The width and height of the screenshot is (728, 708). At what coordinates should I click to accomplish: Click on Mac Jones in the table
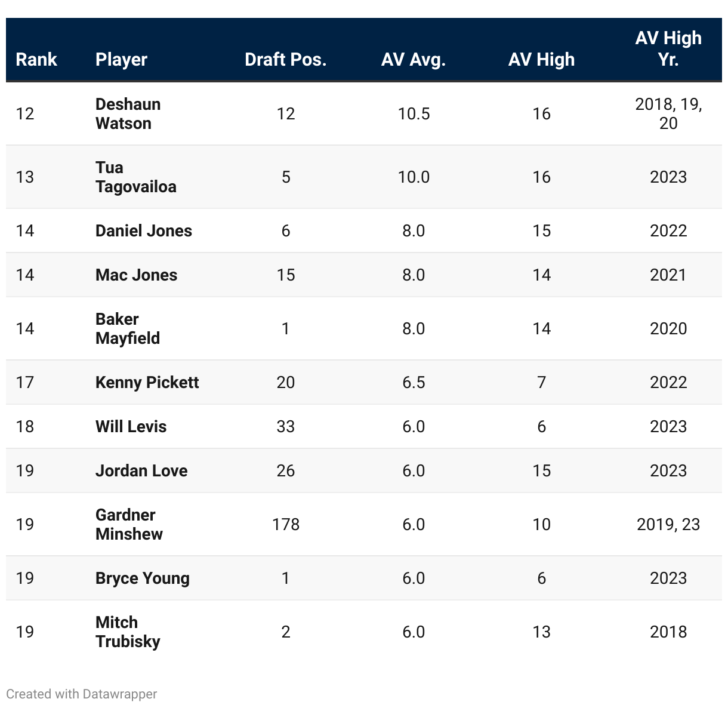[136, 275]
